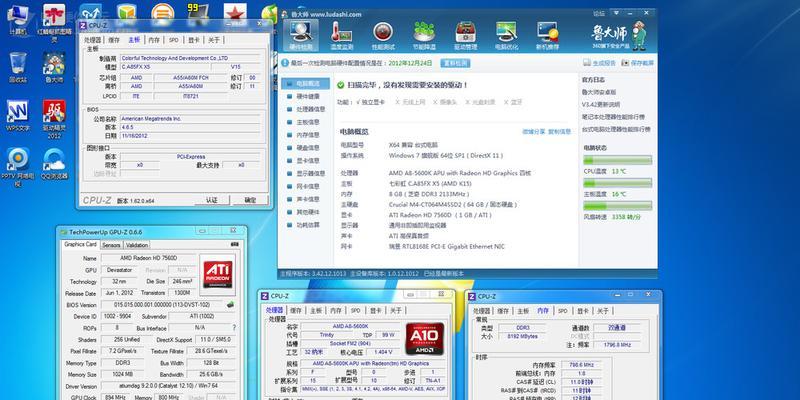The width and height of the screenshot is (800, 400).
Task: Open the 新机推荐 icon in Ludashi
Action: (x=547, y=36)
